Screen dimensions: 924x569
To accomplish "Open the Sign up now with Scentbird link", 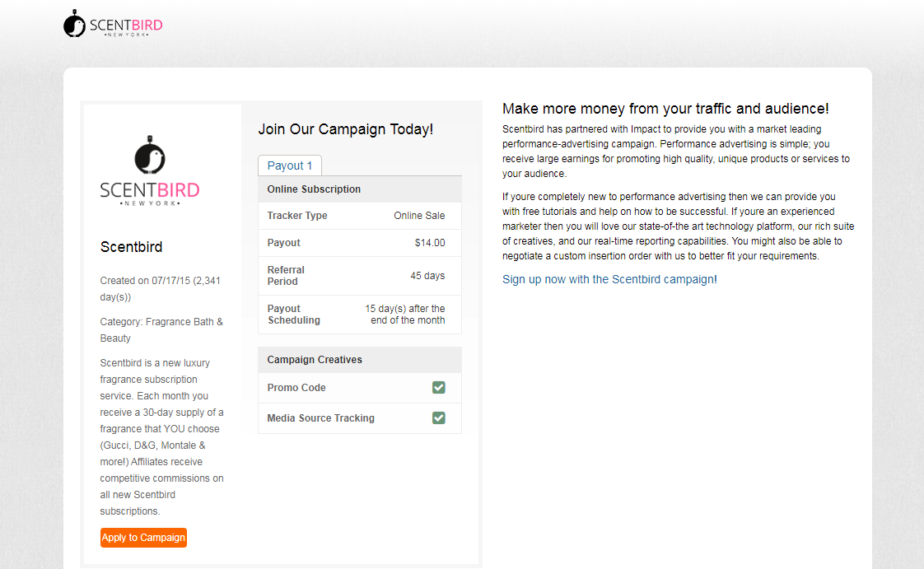I will [x=609, y=279].
